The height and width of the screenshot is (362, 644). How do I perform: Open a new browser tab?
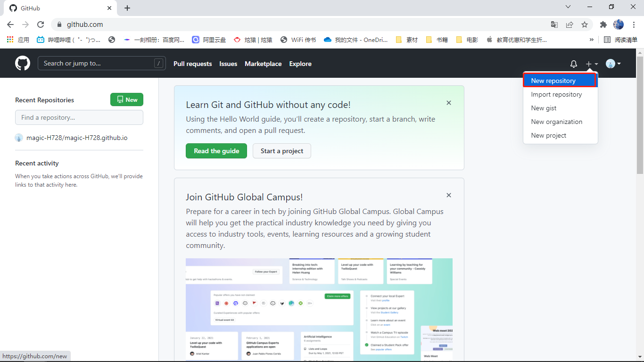tap(127, 8)
